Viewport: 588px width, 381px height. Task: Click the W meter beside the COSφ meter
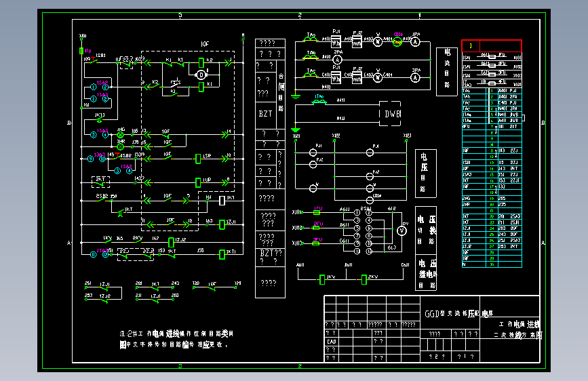378,42
